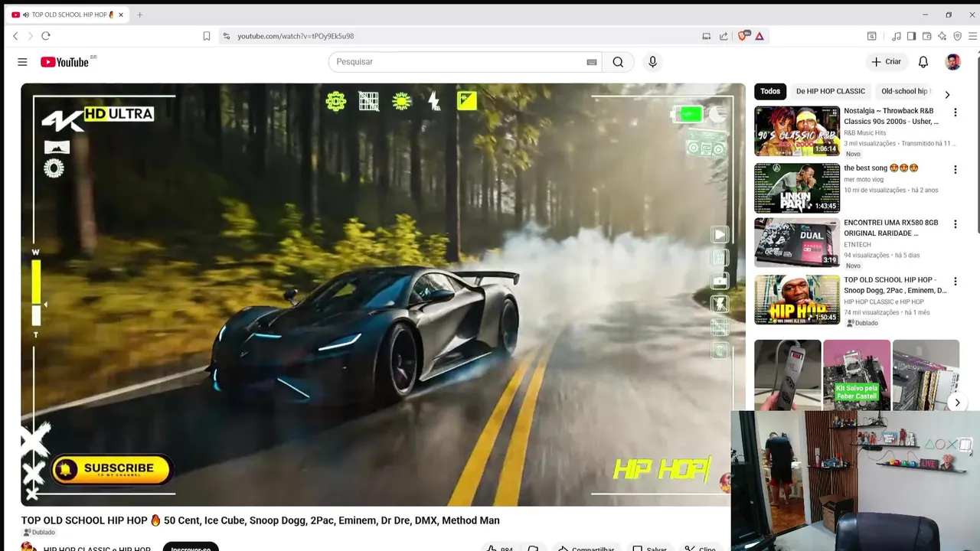
Task: Select the Old-school hip chip
Action: pos(904,91)
